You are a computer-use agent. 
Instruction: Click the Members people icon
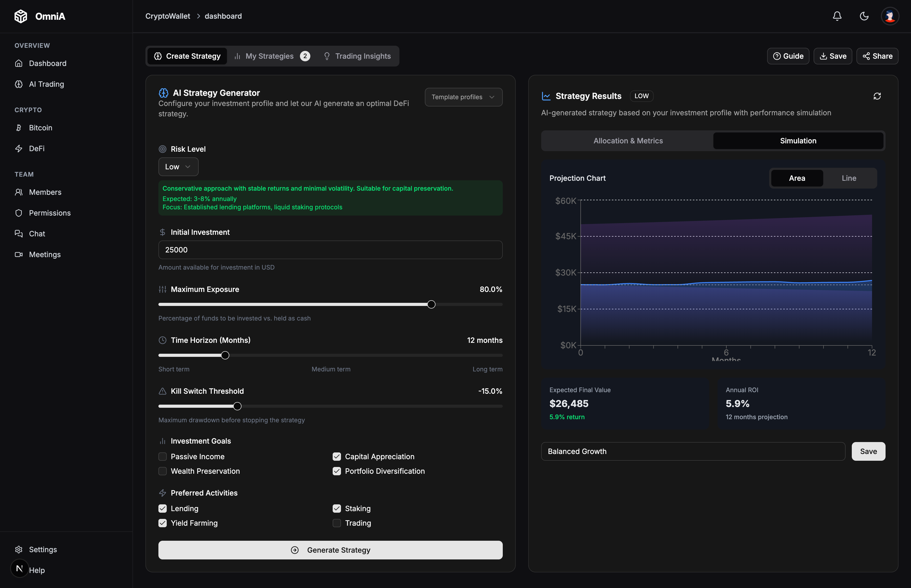pyautogui.click(x=19, y=192)
